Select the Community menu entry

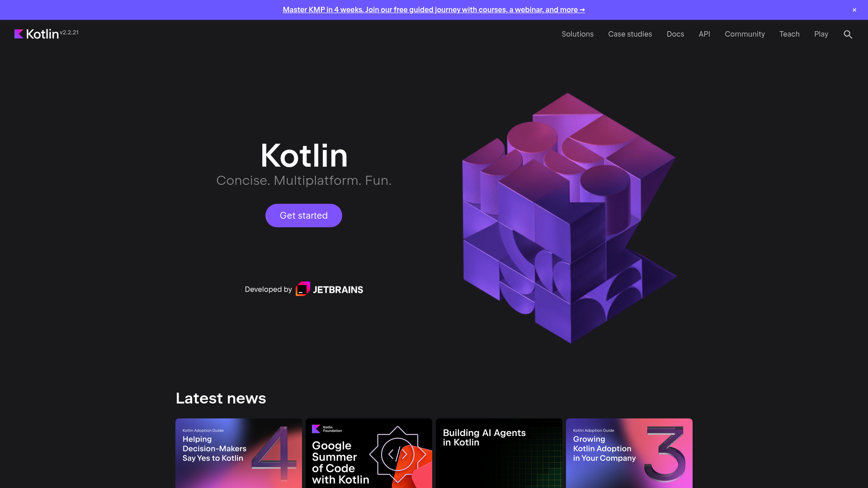(745, 34)
